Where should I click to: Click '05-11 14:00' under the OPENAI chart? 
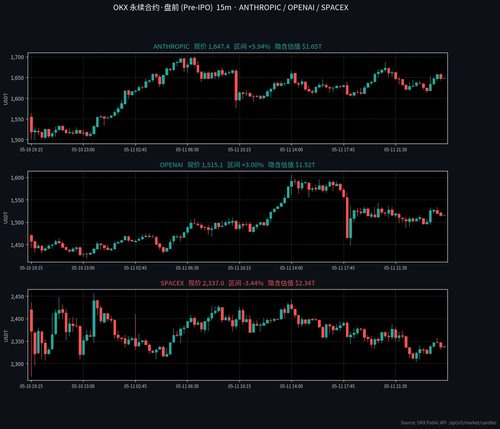tap(291, 268)
